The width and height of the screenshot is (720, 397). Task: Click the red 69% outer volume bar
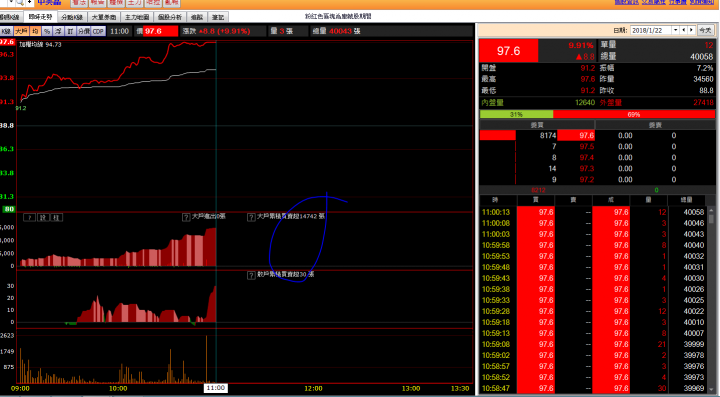click(634, 114)
